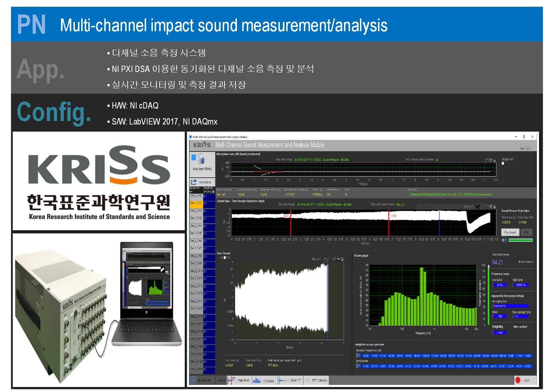This screenshot has width=544, height=392.
Task: Click the KRISS logo in the module header
Action: coord(202,145)
